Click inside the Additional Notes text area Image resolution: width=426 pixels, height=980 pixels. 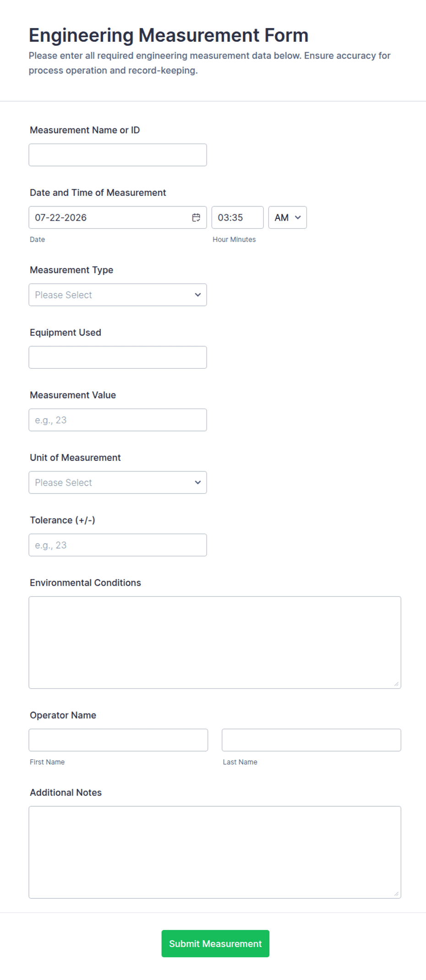click(x=215, y=853)
